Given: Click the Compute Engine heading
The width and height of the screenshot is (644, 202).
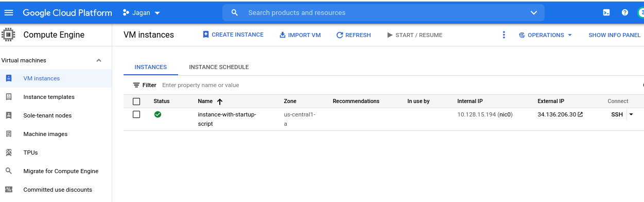Looking at the screenshot, I should click(x=54, y=35).
